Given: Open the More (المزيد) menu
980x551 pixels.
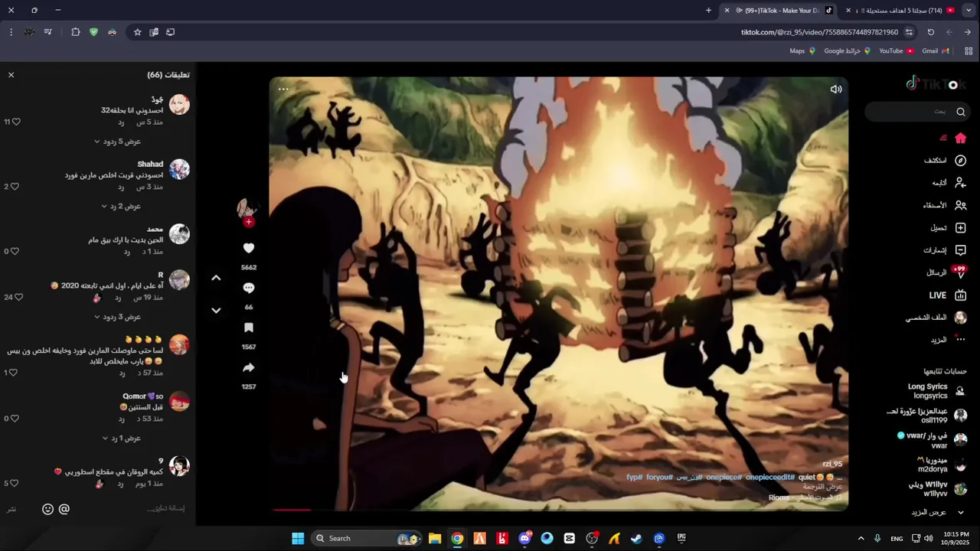Looking at the screenshot, I should click(949, 340).
